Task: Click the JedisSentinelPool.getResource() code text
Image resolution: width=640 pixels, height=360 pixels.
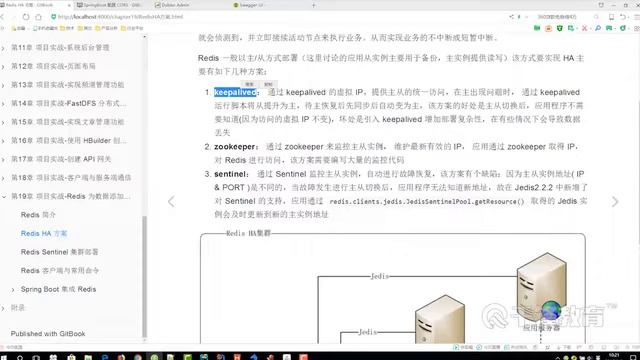Action: (x=427, y=201)
